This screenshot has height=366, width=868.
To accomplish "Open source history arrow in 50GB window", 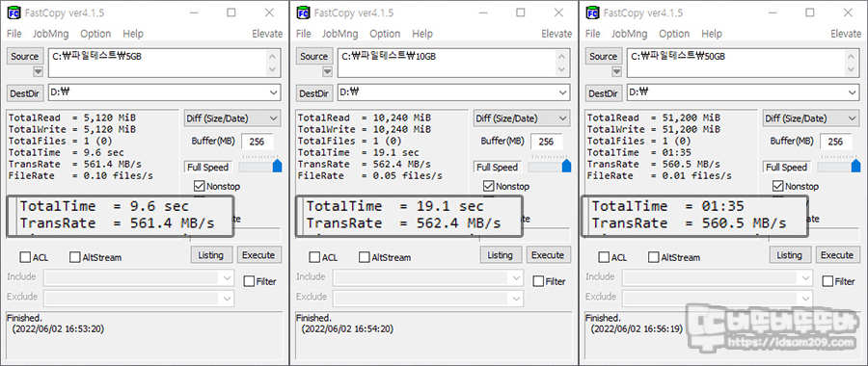I will pyautogui.click(x=616, y=71).
